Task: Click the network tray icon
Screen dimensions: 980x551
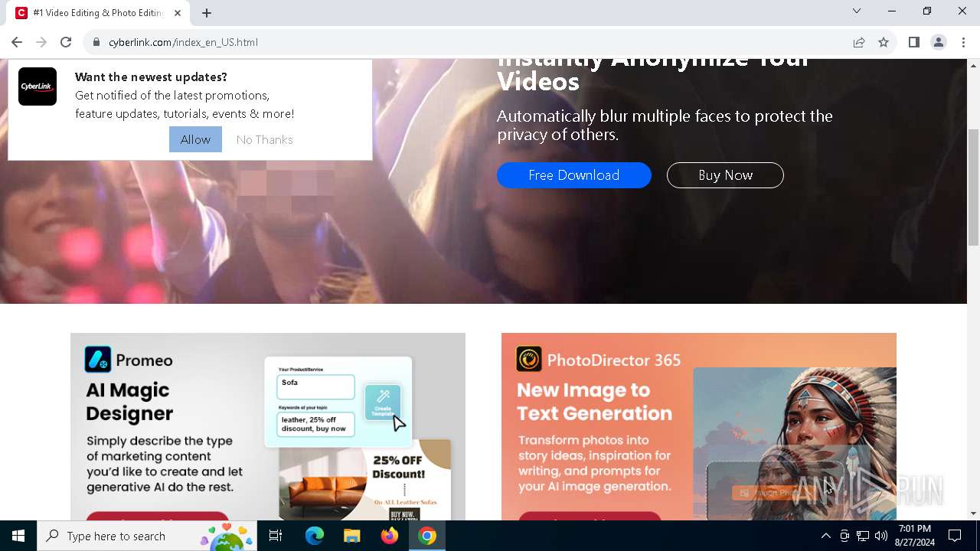Action: [863, 536]
